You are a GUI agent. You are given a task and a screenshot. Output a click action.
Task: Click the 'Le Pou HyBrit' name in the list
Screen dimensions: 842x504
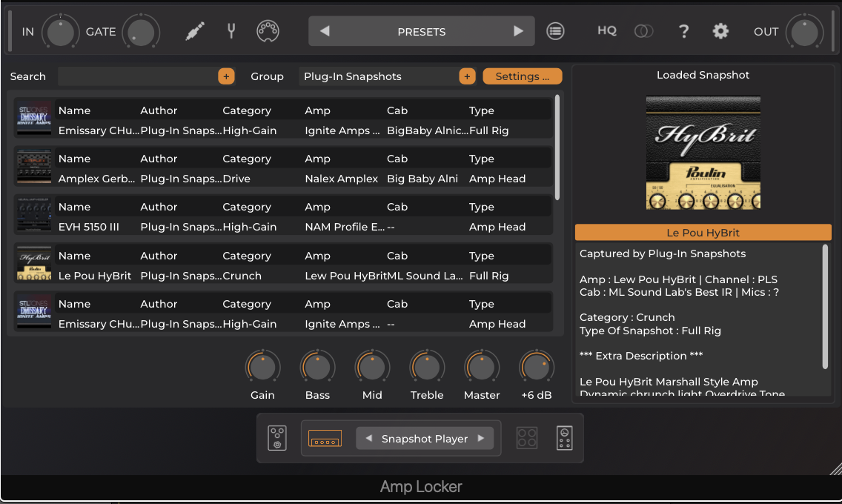(95, 276)
